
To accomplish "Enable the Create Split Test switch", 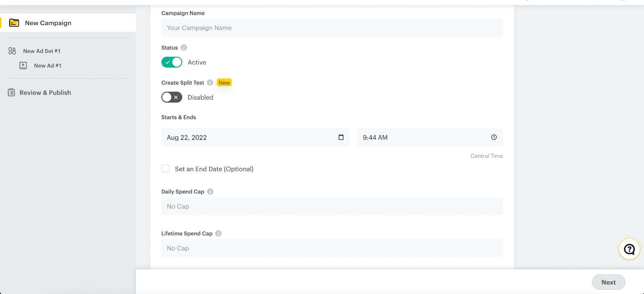I will click(x=172, y=97).
